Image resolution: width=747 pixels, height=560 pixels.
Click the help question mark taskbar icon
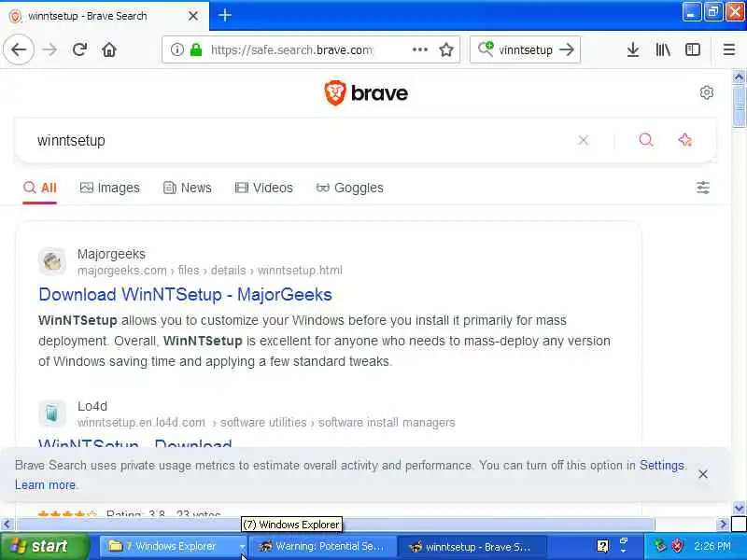point(602,546)
